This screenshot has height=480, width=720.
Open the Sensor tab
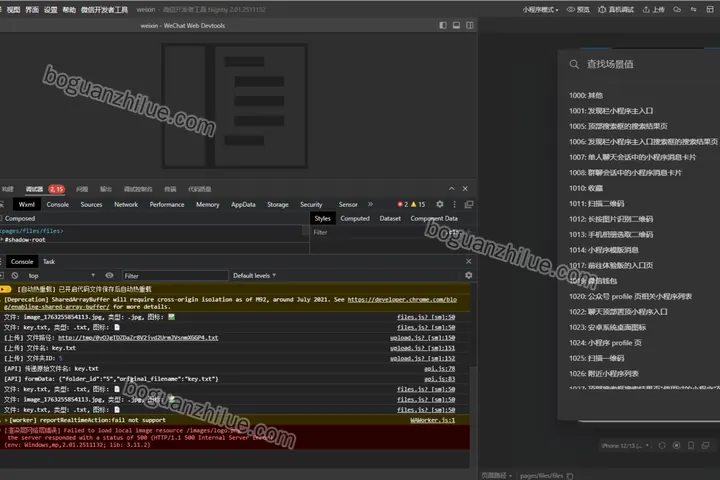pyautogui.click(x=348, y=204)
